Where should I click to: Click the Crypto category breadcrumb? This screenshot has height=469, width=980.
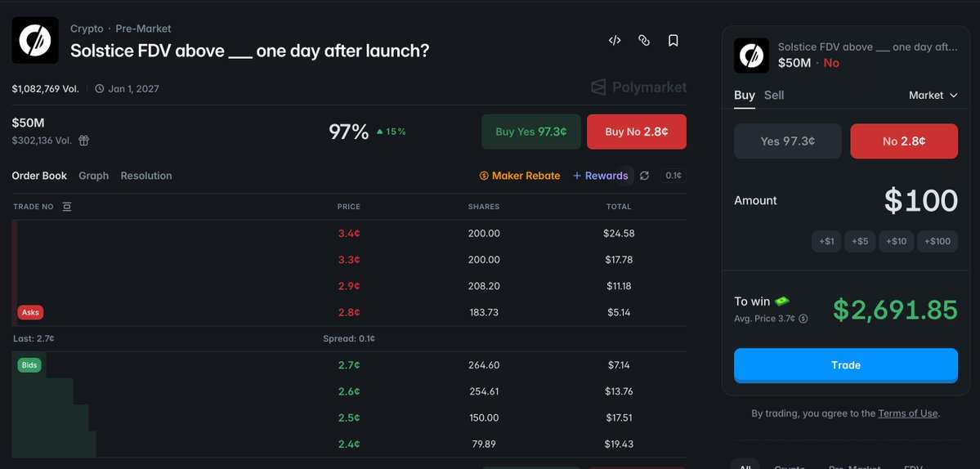point(87,29)
